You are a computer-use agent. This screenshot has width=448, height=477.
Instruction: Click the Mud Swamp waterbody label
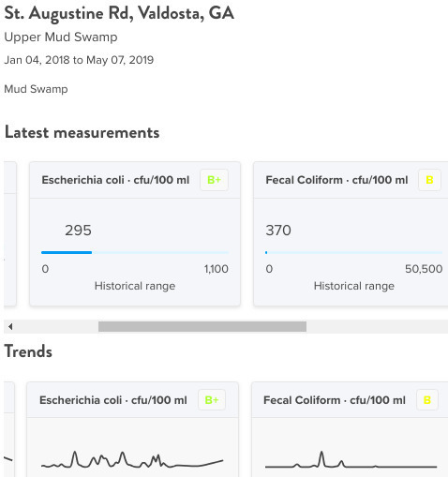(x=36, y=89)
